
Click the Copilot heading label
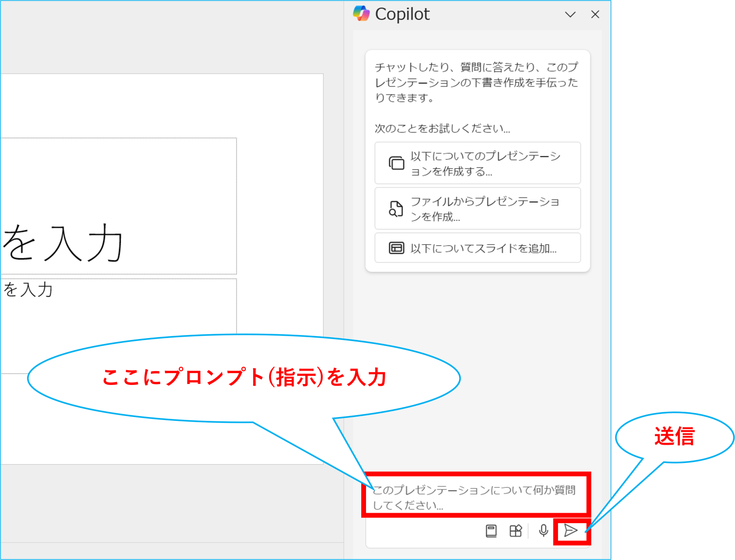(x=402, y=14)
